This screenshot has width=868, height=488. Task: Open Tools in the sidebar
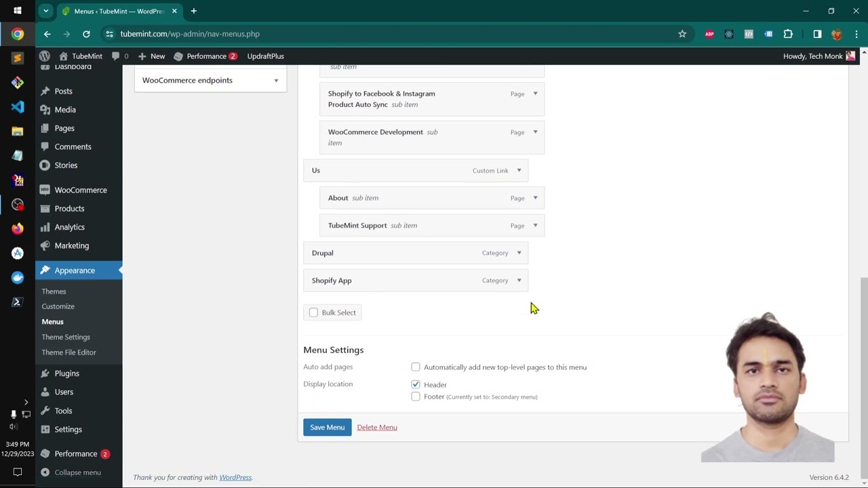click(63, 411)
